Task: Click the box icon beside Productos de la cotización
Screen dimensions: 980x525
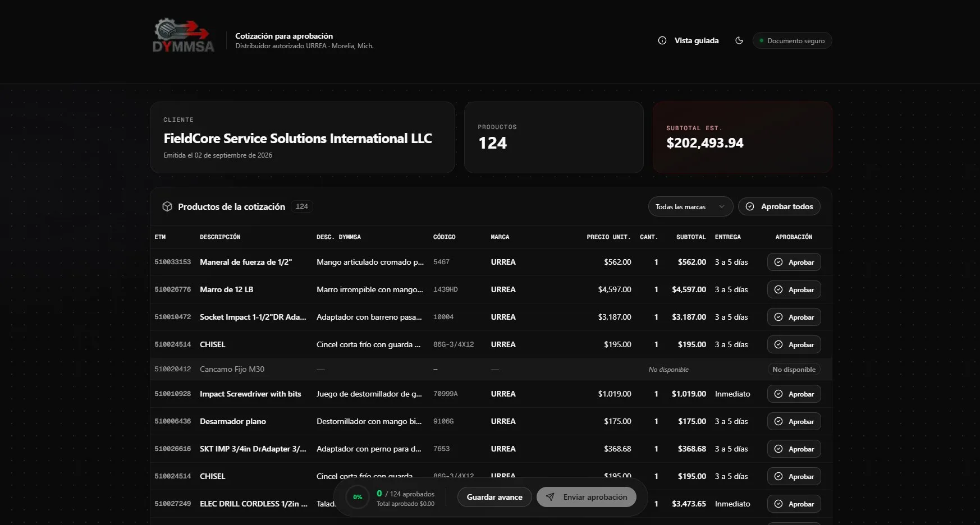Action: [x=167, y=206]
